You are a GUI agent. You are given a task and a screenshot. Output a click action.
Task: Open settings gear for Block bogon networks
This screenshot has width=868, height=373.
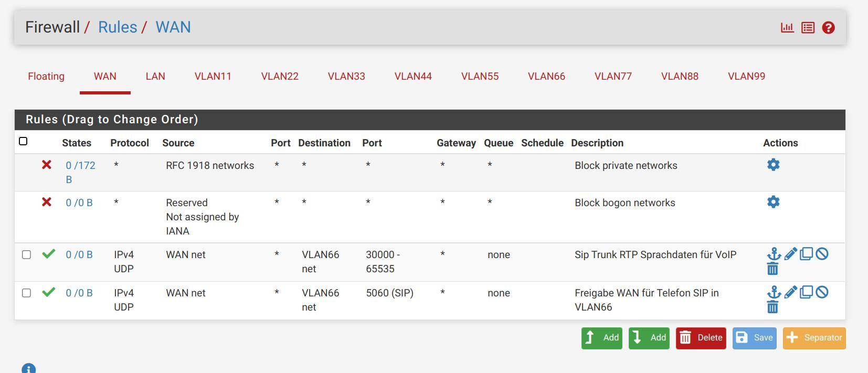773,202
